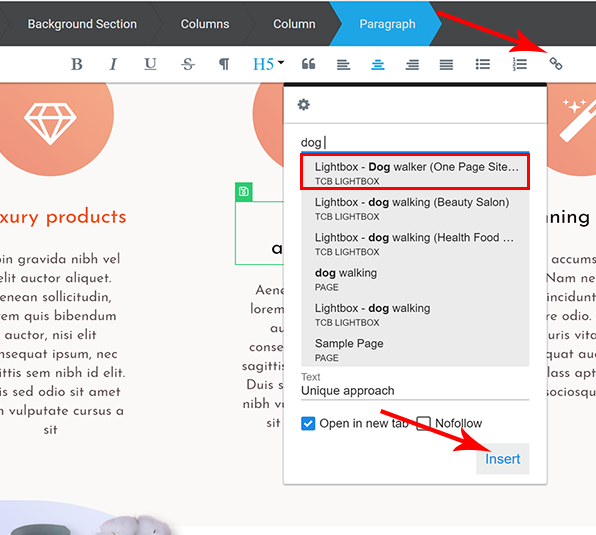Screen dimensions: 596x535
Task: Enable Nofollow checkbox
Action: tap(423, 423)
